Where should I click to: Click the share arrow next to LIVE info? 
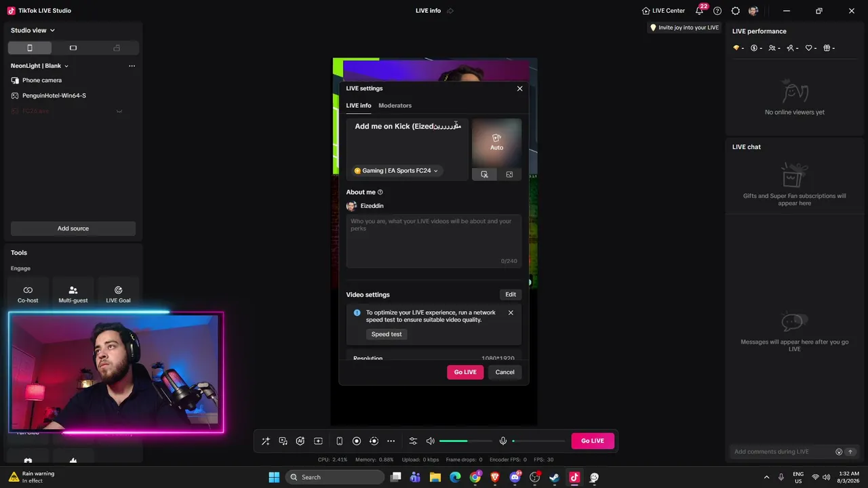(450, 11)
